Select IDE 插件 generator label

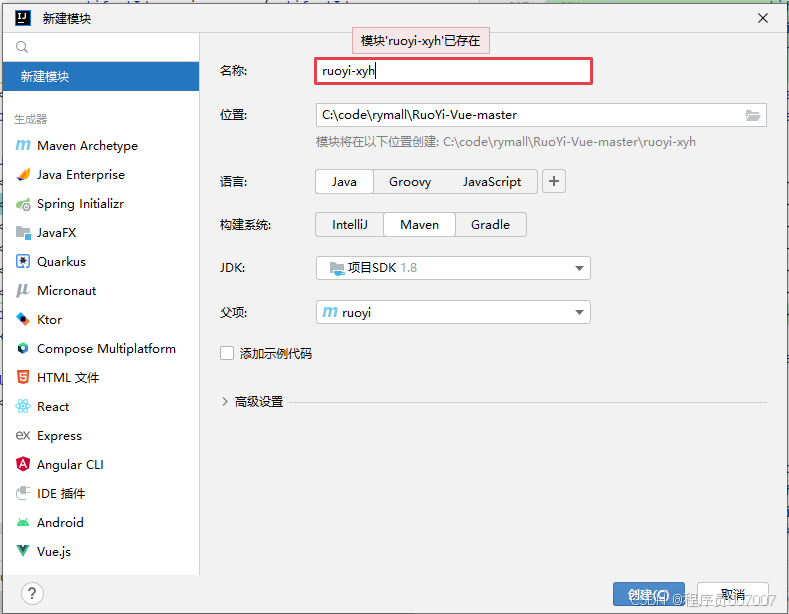click(x=61, y=493)
